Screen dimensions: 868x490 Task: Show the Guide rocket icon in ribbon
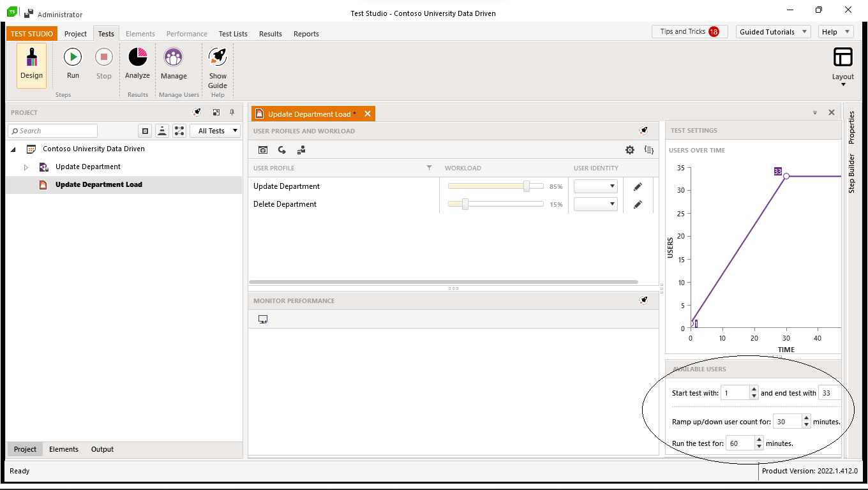(218, 57)
